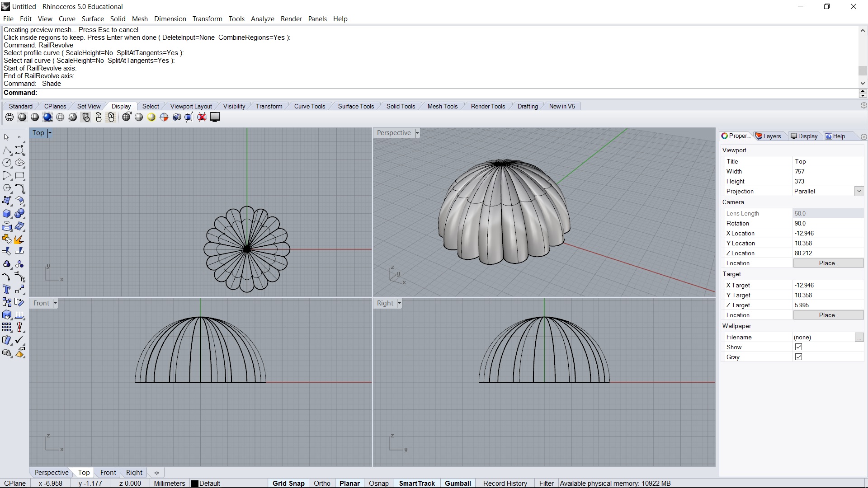
Task: Browse for wallpaper filename with ellipsis button
Action: tap(859, 337)
